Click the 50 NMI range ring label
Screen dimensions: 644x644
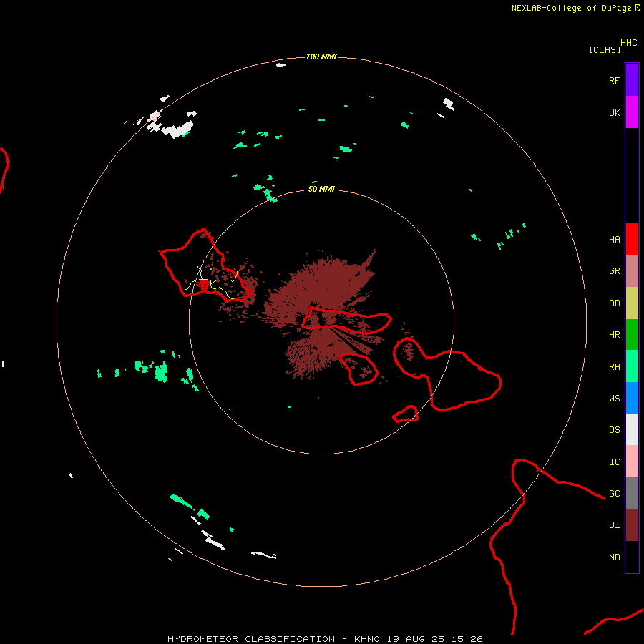(321, 189)
